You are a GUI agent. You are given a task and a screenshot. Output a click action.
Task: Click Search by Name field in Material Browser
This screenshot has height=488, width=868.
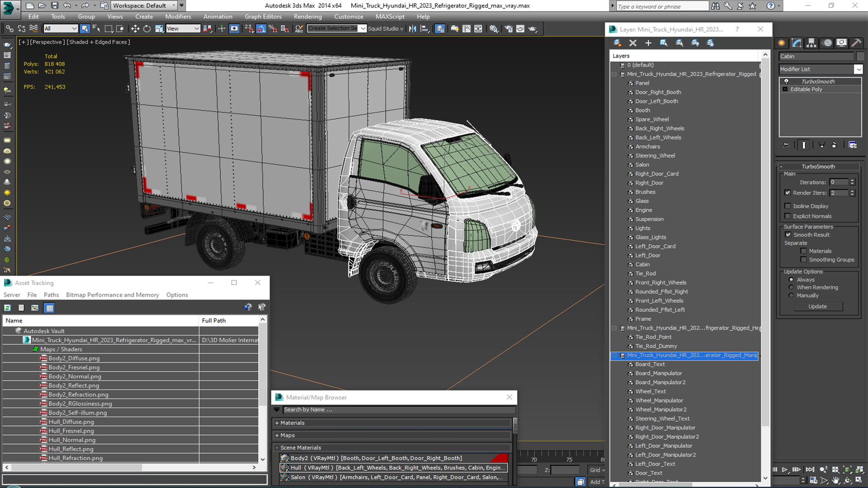pos(399,410)
